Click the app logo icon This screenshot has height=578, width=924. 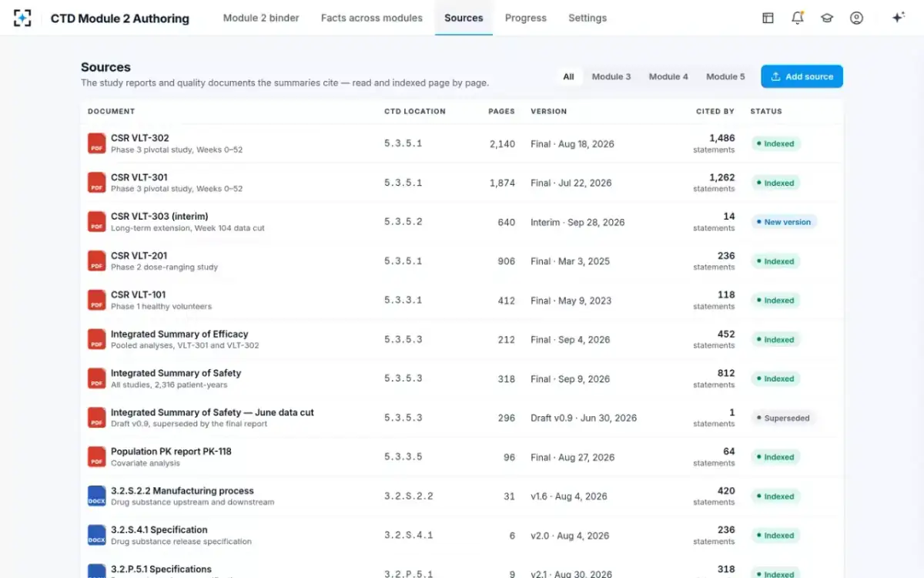pyautogui.click(x=23, y=18)
